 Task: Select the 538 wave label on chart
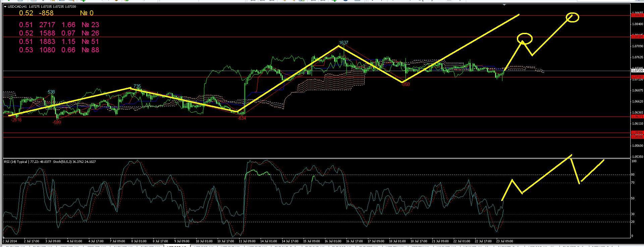click(x=51, y=92)
